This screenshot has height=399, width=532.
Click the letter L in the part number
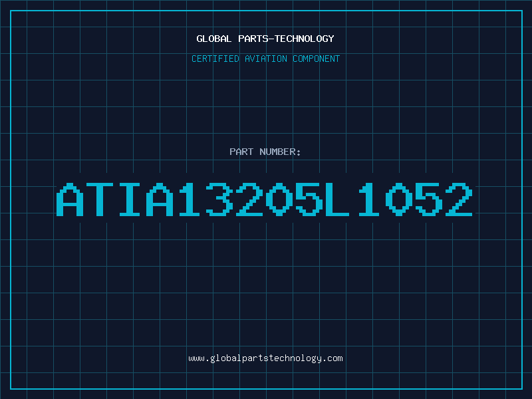coord(337,199)
